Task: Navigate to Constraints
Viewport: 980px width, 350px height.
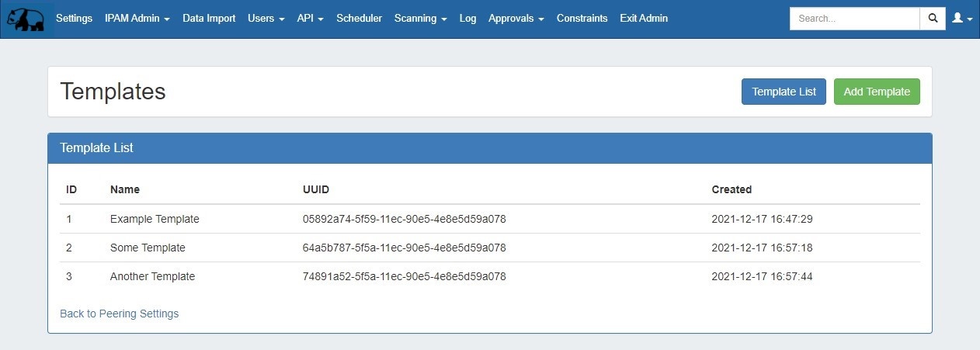Action: click(x=582, y=19)
